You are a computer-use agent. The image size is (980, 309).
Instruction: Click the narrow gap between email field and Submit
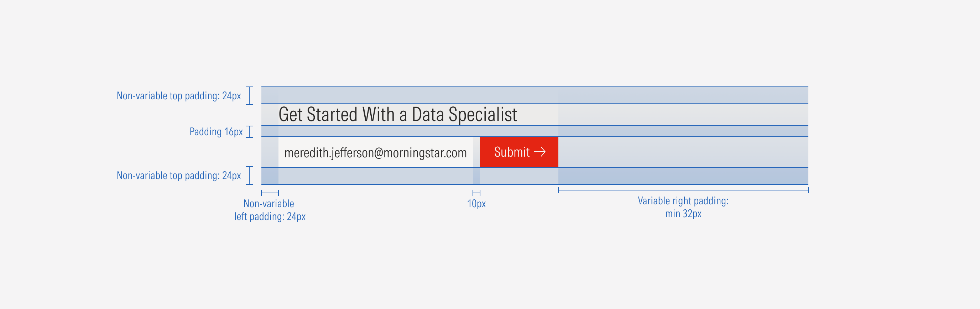tap(476, 152)
